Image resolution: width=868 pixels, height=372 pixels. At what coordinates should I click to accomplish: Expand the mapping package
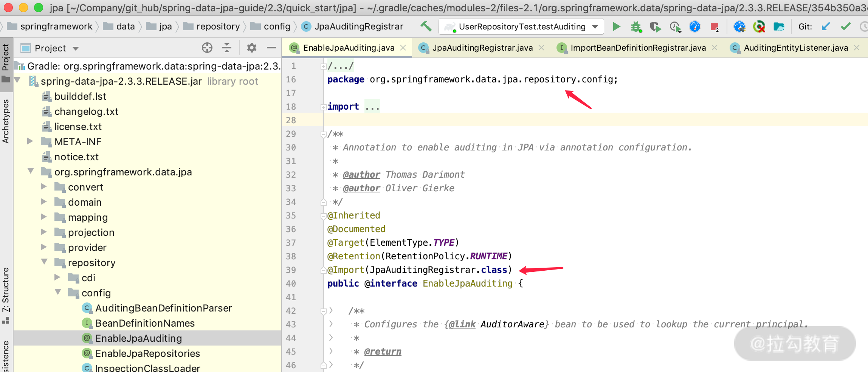[x=44, y=217]
